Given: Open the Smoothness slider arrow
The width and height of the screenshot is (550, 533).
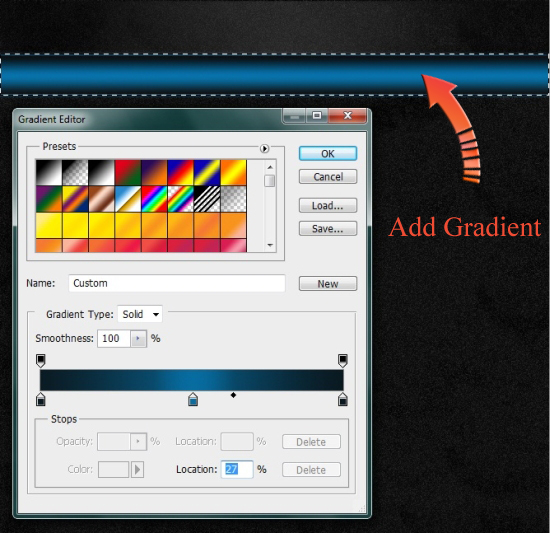Looking at the screenshot, I should [x=138, y=338].
